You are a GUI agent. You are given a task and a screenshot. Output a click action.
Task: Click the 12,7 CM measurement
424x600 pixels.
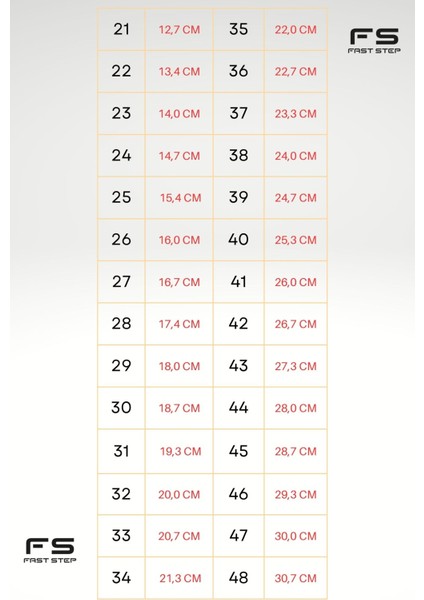[x=179, y=30]
